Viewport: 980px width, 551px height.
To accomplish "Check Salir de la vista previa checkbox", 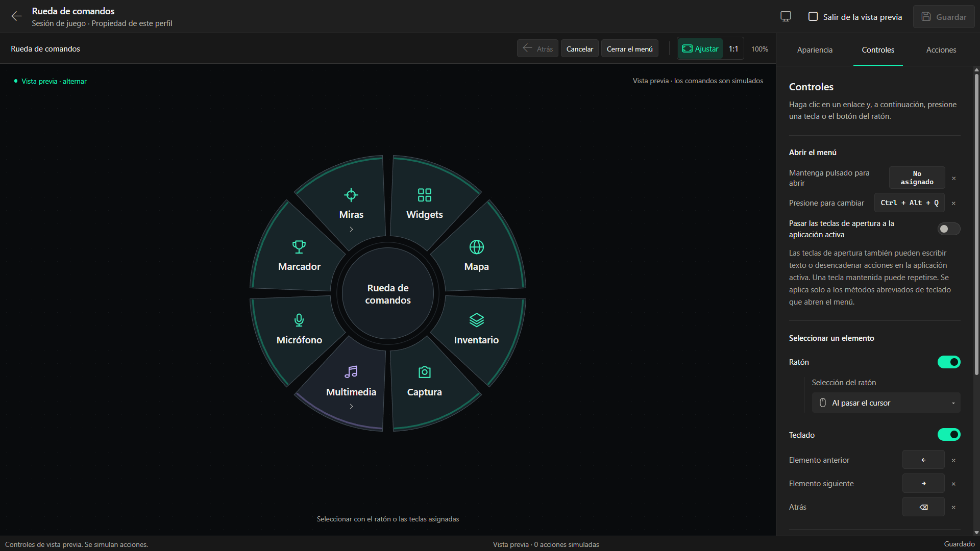I will click(813, 16).
